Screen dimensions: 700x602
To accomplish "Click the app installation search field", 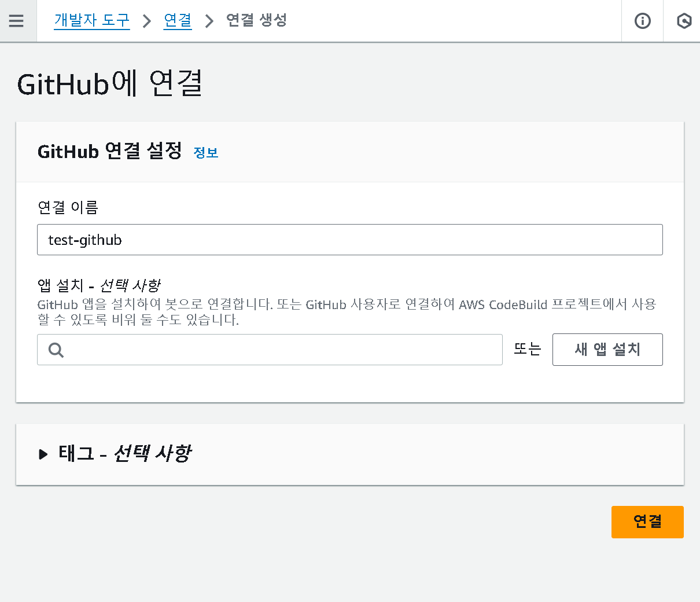I will (x=270, y=350).
